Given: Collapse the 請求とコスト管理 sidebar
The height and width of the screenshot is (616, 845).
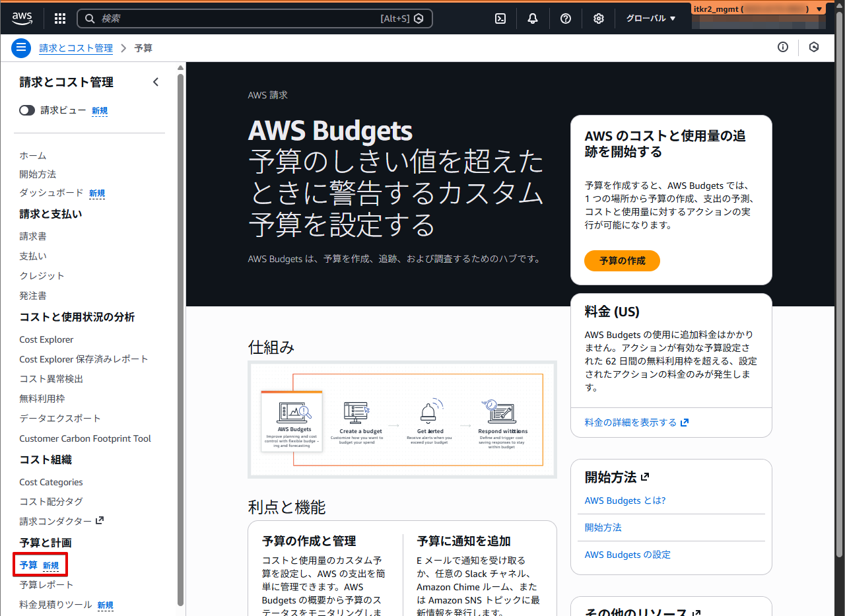Looking at the screenshot, I should click(156, 82).
